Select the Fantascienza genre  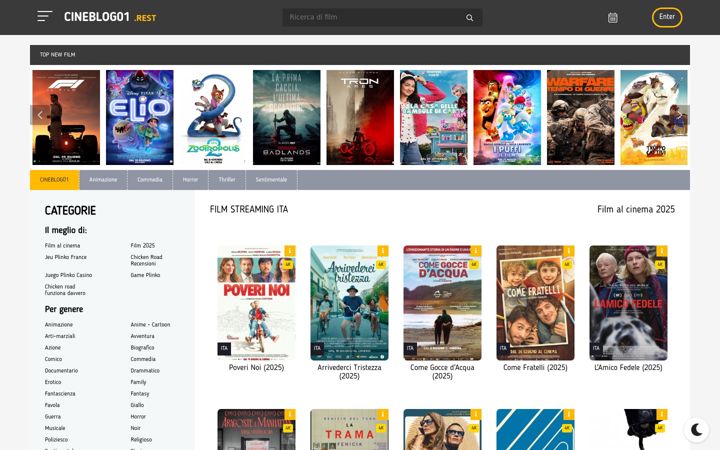pos(60,394)
